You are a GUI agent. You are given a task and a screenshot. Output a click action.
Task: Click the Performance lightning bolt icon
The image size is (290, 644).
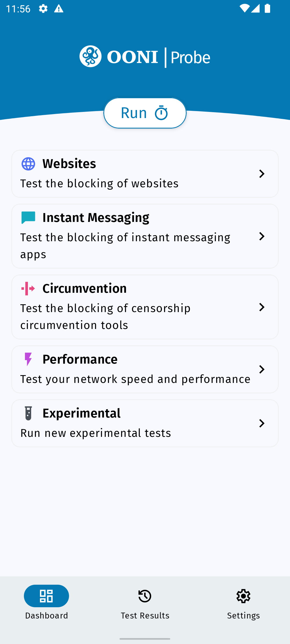[x=28, y=359]
